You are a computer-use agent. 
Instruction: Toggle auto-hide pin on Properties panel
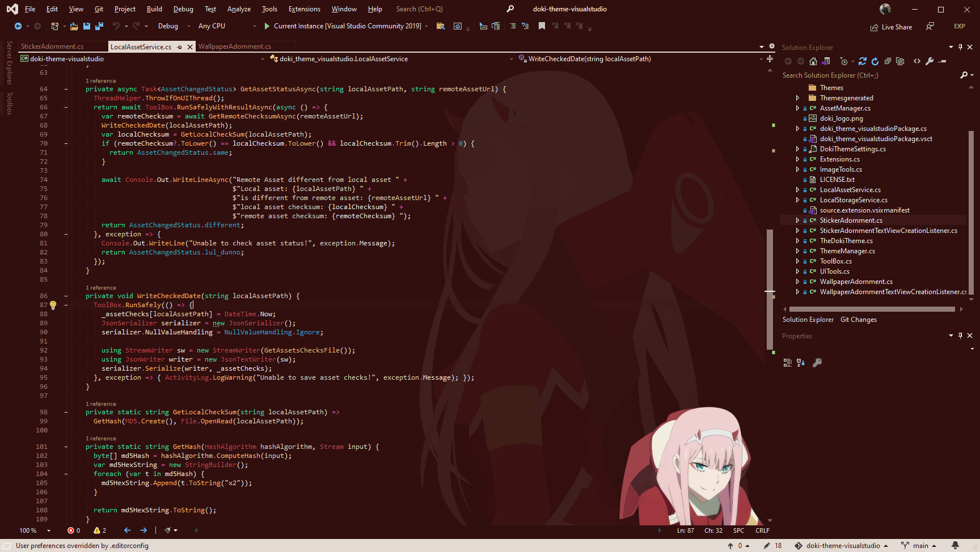point(960,336)
